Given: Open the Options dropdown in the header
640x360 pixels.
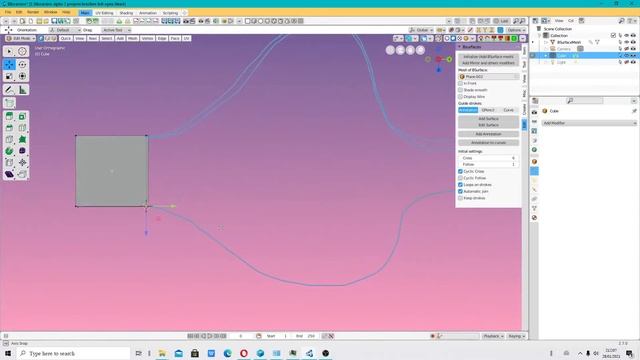Looking at the screenshot, I should point(516,30).
